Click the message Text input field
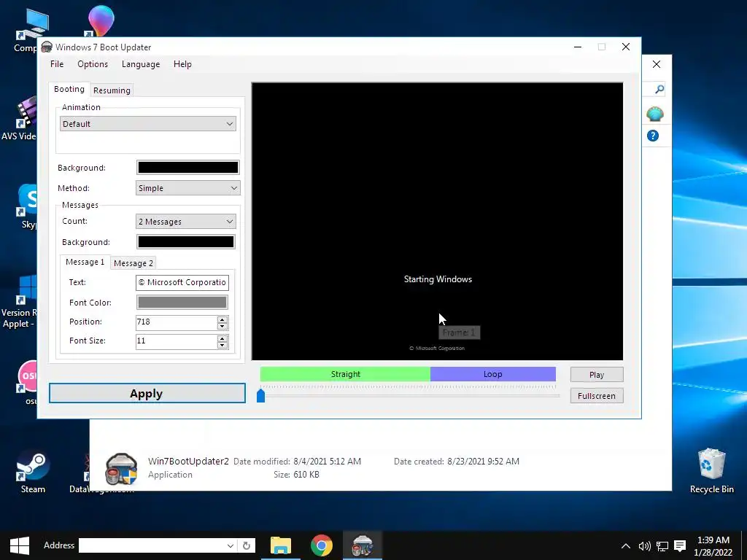This screenshot has height=560, width=747. coord(182,282)
